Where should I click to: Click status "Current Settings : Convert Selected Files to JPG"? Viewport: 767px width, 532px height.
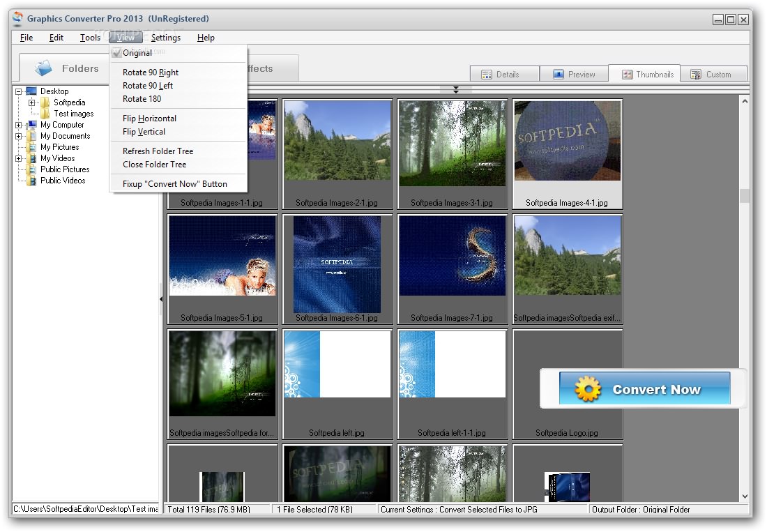(459, 509)
